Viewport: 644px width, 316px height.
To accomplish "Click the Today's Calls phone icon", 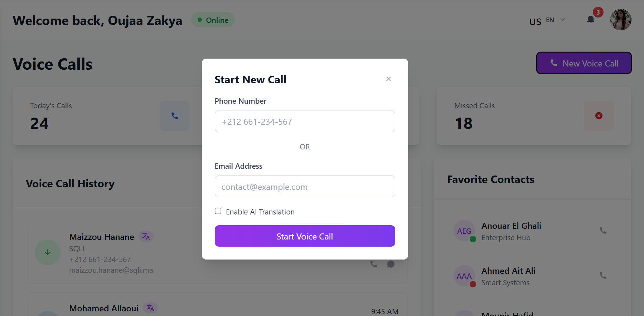I will pyautogui.click(x=175, y=116).
